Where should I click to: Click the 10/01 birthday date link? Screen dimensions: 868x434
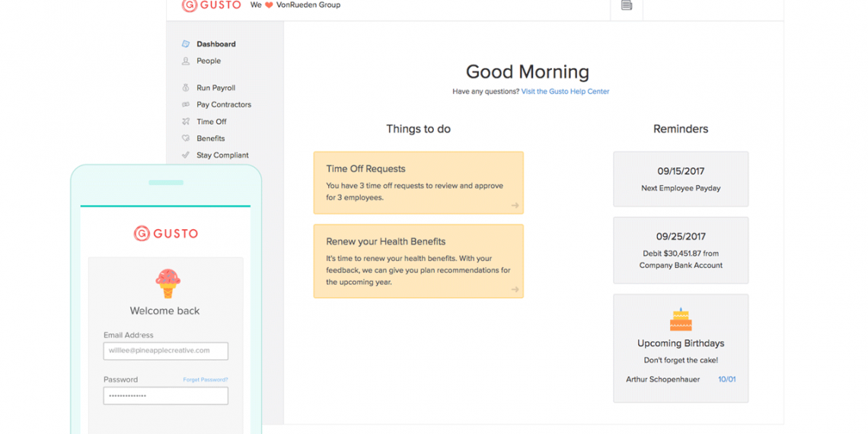tap(726, 379)
